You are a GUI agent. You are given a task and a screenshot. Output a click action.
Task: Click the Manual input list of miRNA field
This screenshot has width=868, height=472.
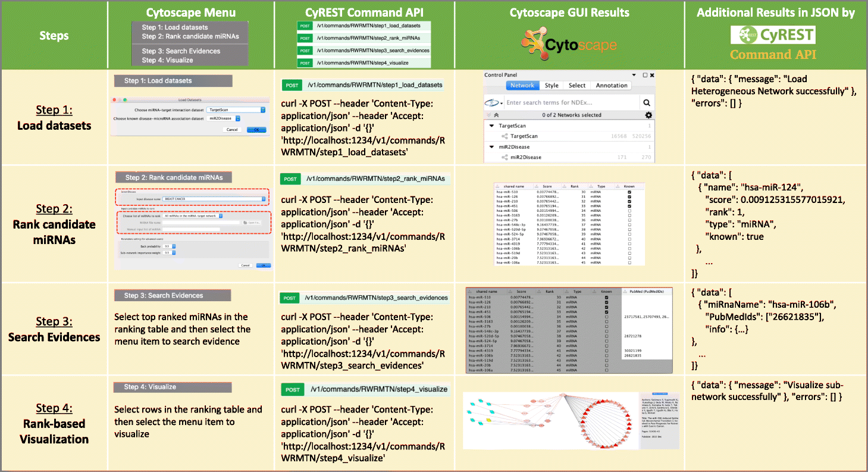191,229
